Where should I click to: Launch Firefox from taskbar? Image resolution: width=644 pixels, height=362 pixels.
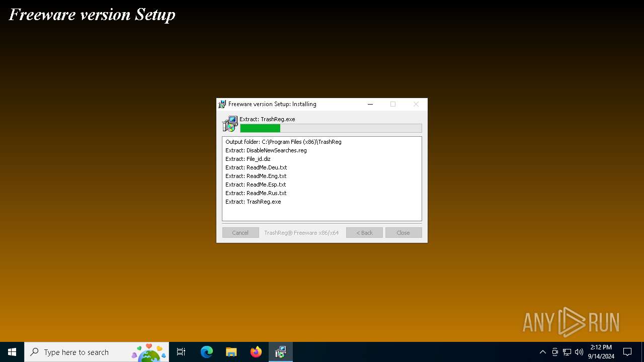(256, 352)
